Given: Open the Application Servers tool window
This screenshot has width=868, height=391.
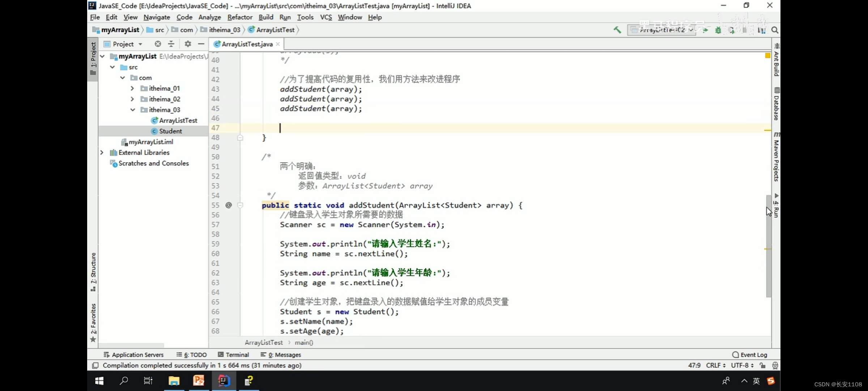Looking at the screenshot, I should pos(133,355).
